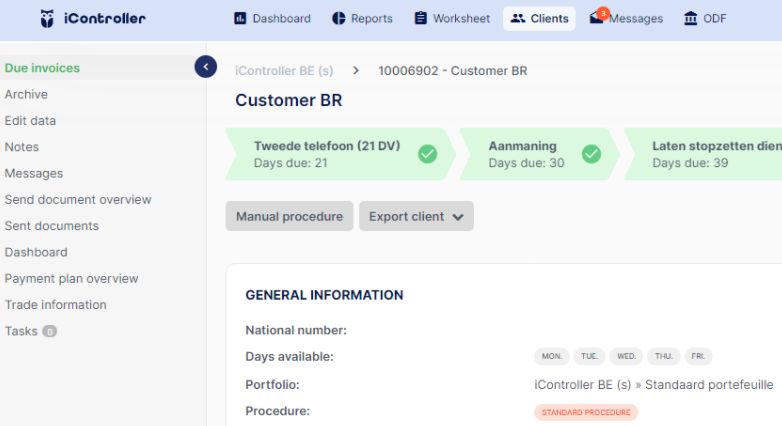Open the iController BE (s) breadcrumb link
This screenshot has height=426, width=782.
(x=284, y=71)
